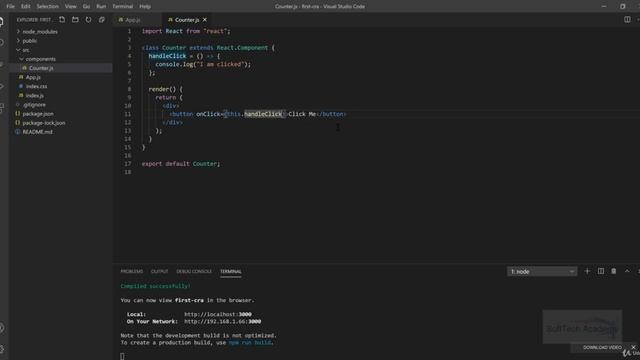
Task: Click the 'Compiled successfully!' terminal message
Action: (156, 286)
